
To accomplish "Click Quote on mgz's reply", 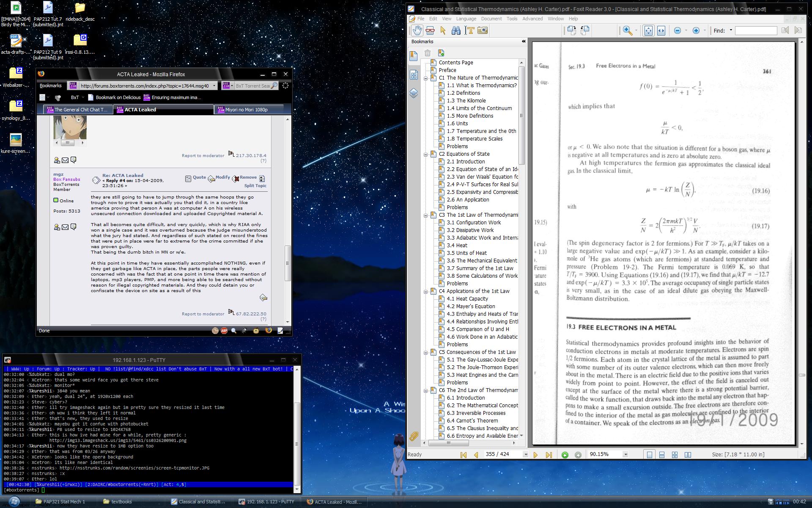I will point(199,178).
